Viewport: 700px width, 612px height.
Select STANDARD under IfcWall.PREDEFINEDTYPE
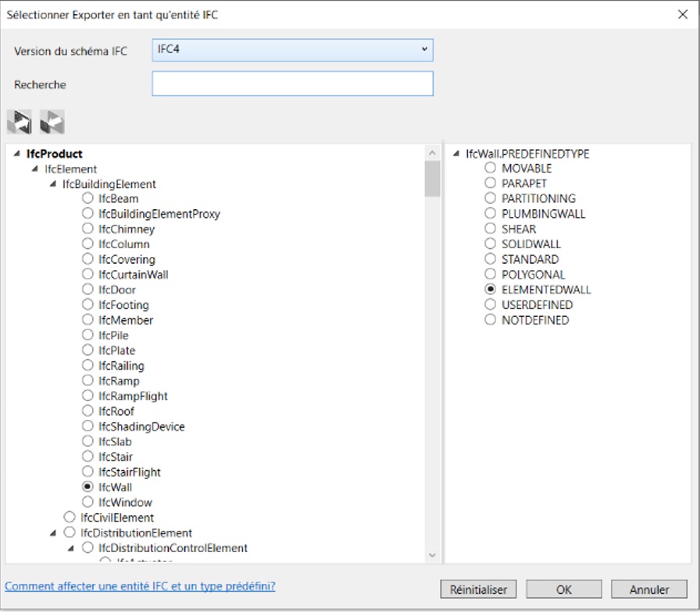click(492, 259)
